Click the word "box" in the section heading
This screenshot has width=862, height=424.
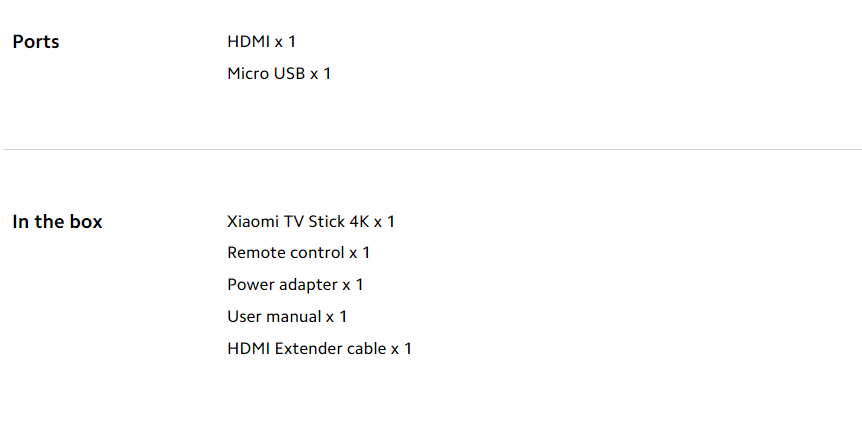point(85,222)
